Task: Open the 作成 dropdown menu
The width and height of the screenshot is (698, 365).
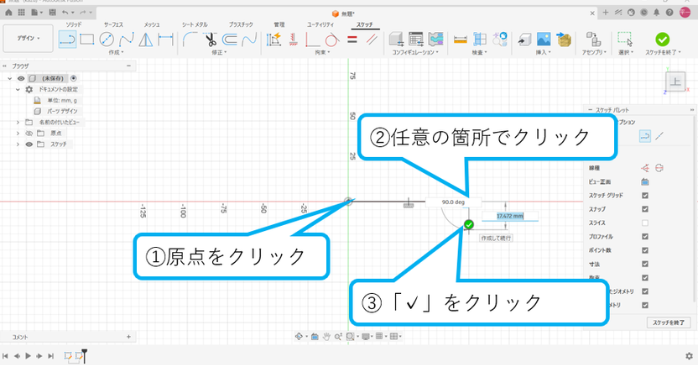Action: point(116,53)
